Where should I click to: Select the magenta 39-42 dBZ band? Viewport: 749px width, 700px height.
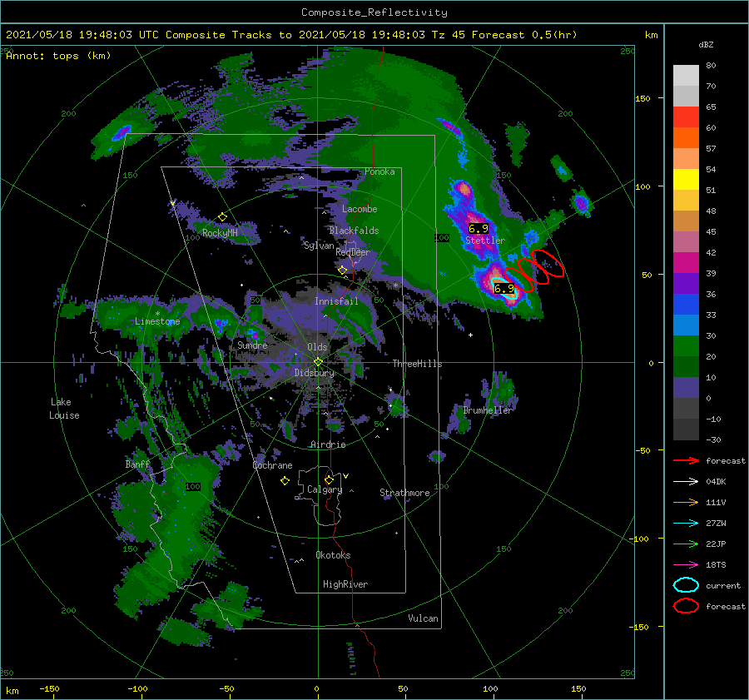pyautogui.click(x=686, y=263)
